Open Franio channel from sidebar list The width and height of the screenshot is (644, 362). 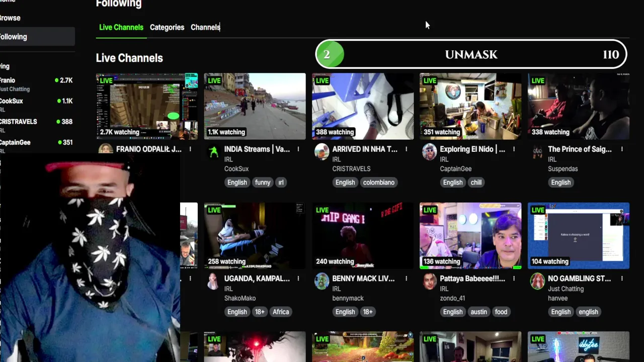(36, 84)
